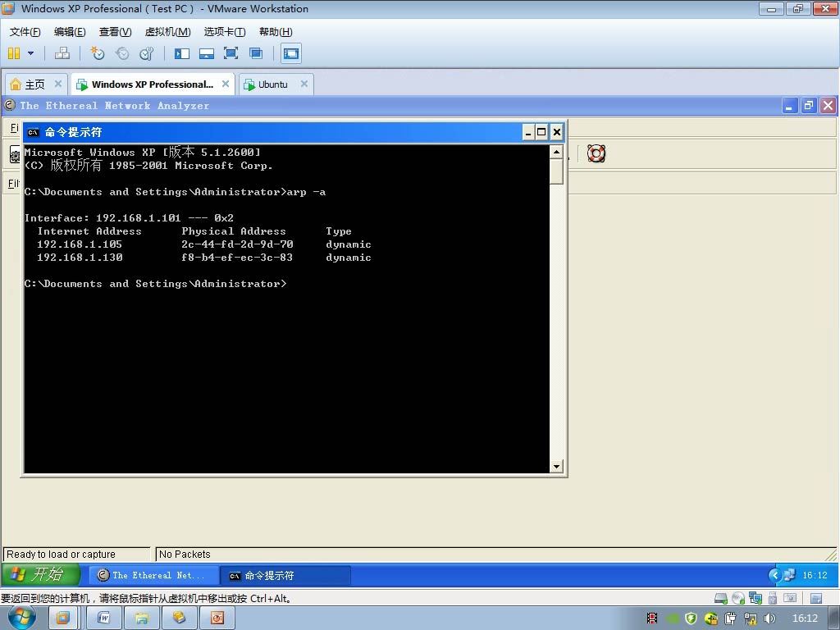
Task: Pause the virtual machine with the yellow pause icon
Action: (14, 53)
